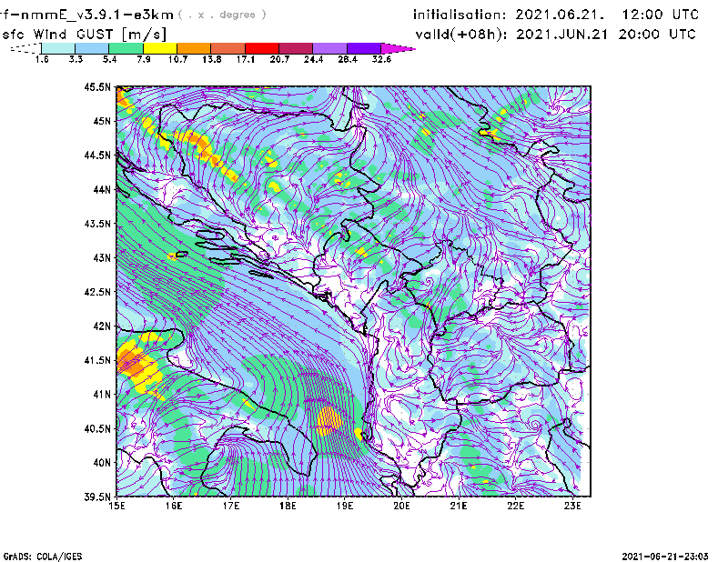728x562 pixels.
Task: Click the 23E longitude axis label
Action: (571, 507)
